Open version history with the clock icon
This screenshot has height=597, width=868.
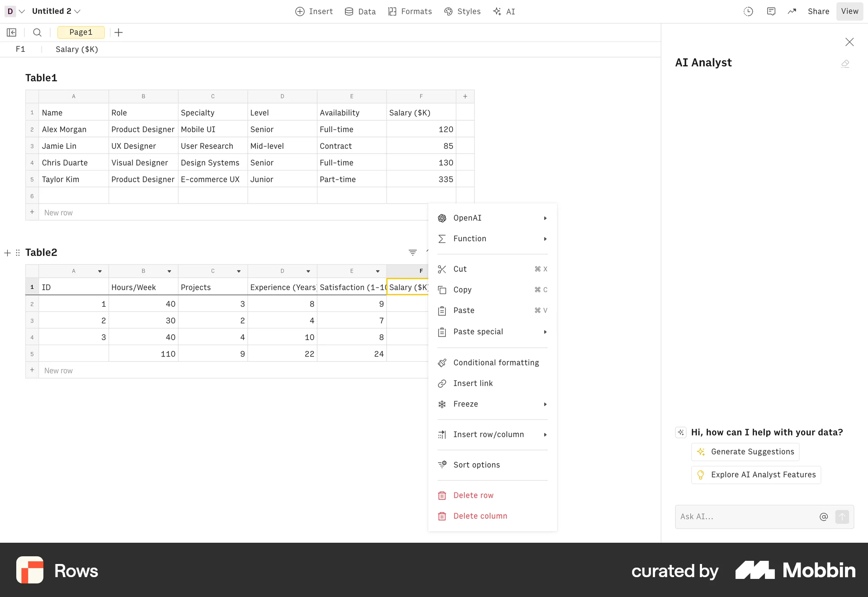pyautogui.click(x=748, y=11)
